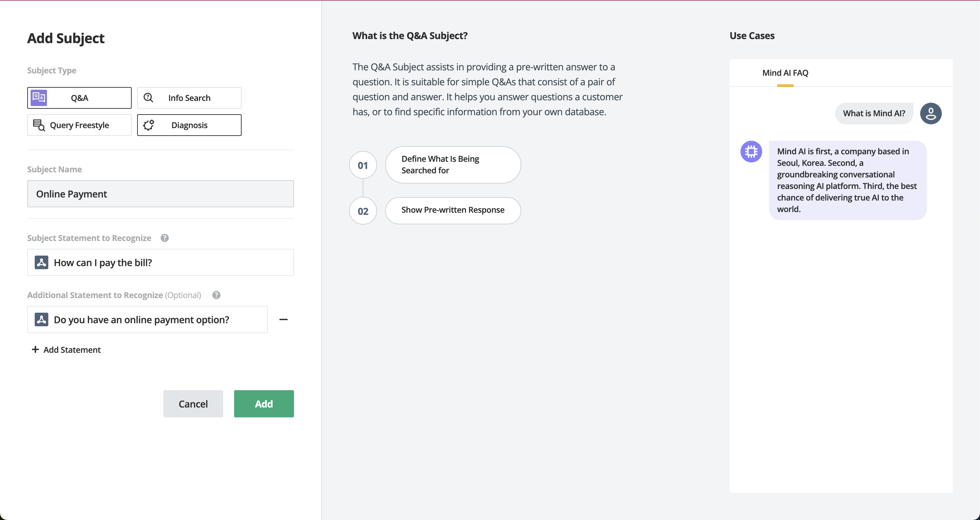This screenshot has height=520, width=980.
Task: Remove the additional statement with minus
Action: pyautogui.click(x=283, y=320)
